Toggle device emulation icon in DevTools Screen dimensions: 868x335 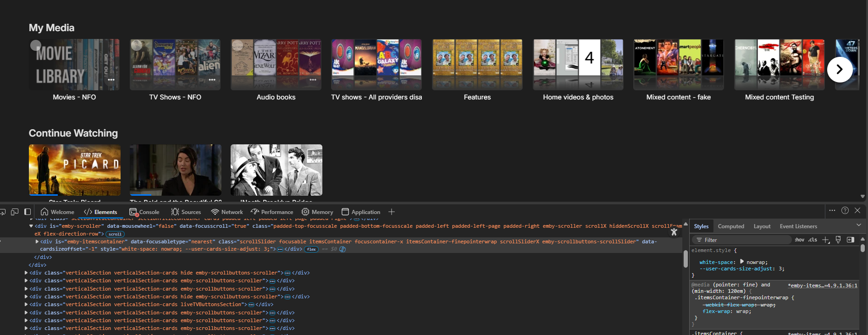[15, 212]
